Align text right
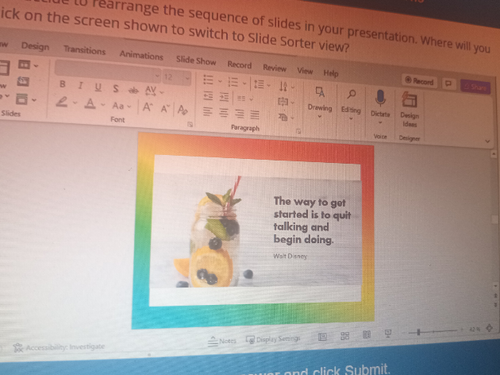This screenshot has width=500, height=375. 239,114
